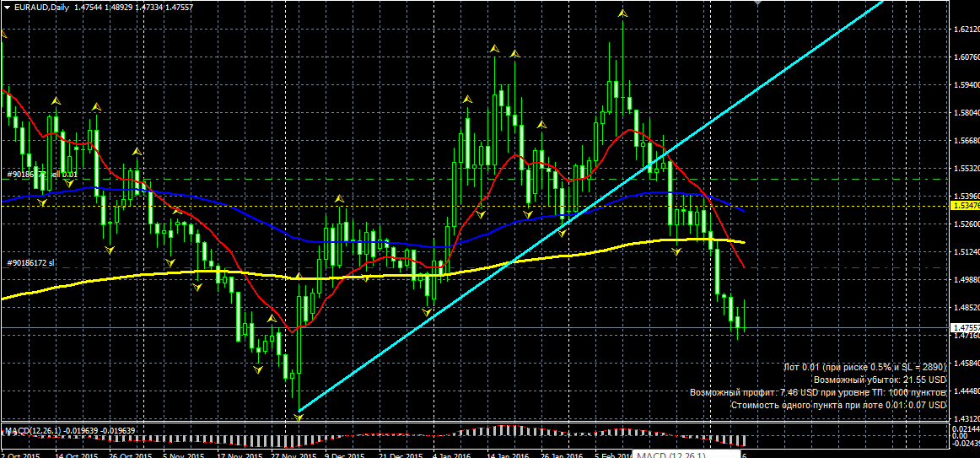Image resolution: width=980 pixels, height=458 pixels.
Task: Click the 14 Oct 2015 date label
Action: [x=76, y=455]
